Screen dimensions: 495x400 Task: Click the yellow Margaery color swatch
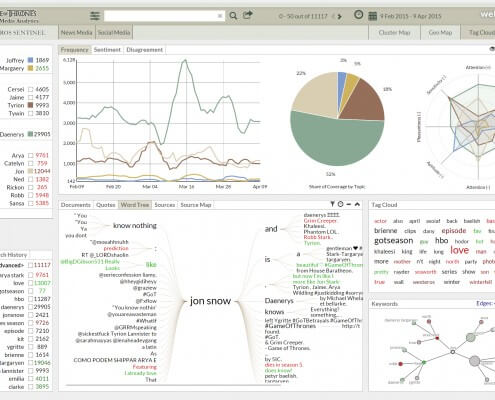click(31, 68)
